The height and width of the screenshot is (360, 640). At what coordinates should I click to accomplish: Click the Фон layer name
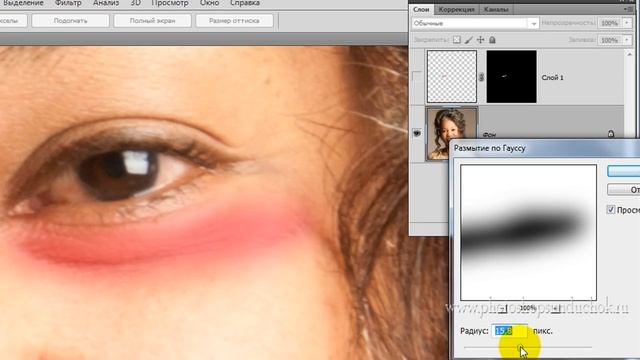[x=489, y=134]
